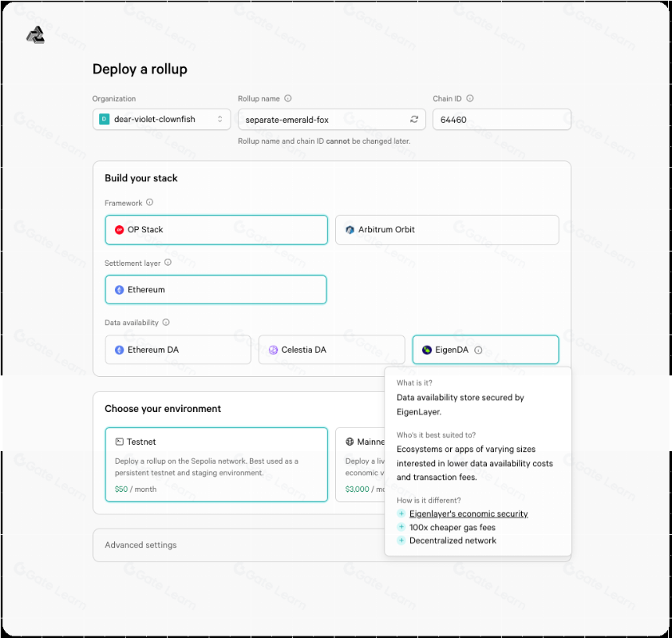Click the Data availability info icon

point(166,322)
